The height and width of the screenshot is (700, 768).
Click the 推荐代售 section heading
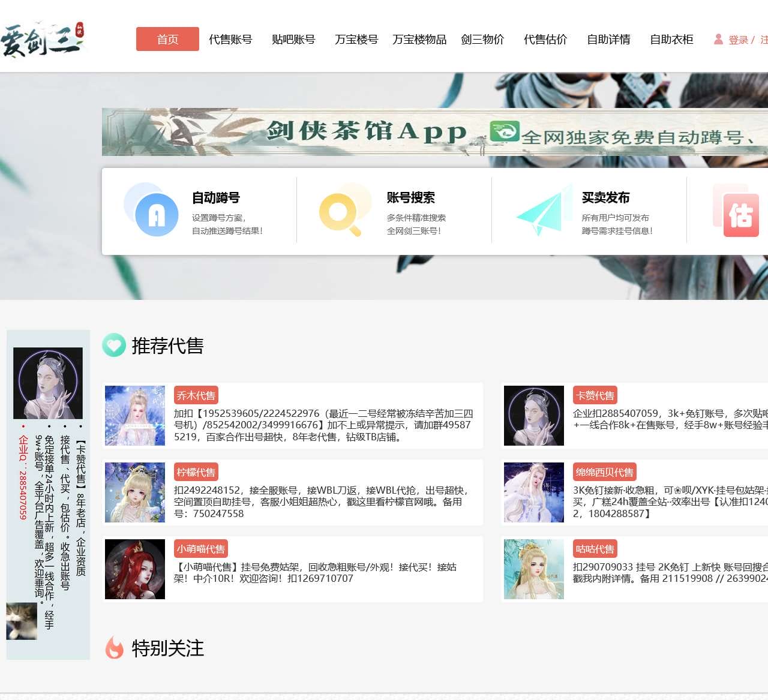167,346
